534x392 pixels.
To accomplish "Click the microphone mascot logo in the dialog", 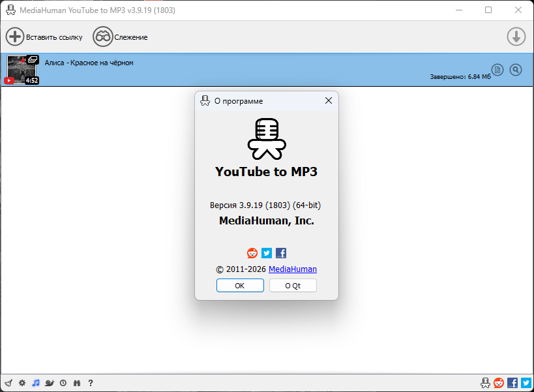I will (267, 139).
